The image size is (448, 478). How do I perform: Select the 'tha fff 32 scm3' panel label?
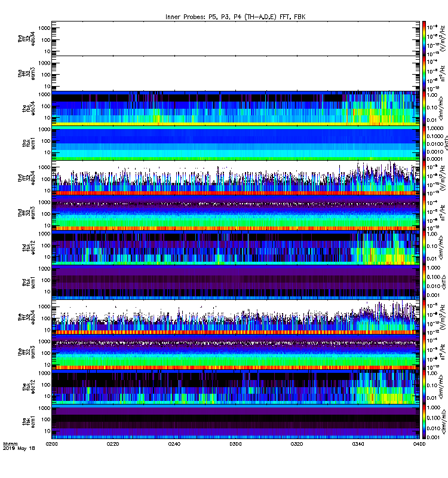(26, 73)
